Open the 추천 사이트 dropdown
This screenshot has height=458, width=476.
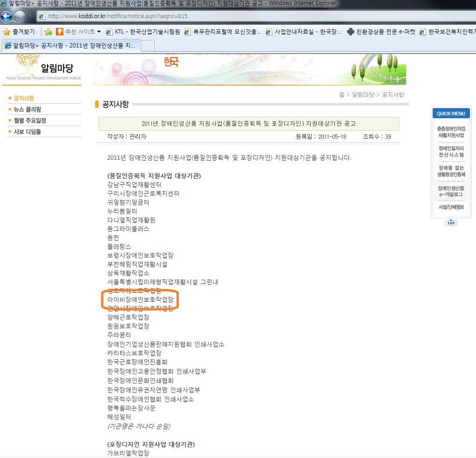(x=79, y=32)
